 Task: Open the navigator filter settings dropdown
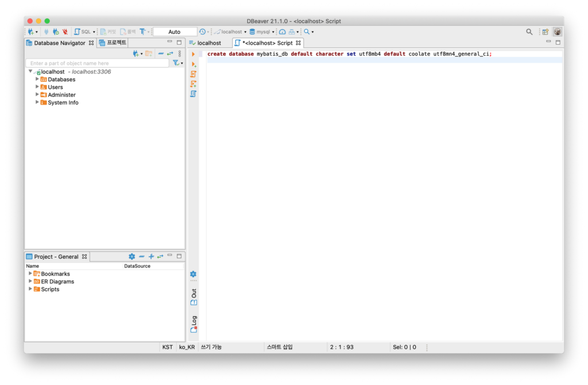178,63
